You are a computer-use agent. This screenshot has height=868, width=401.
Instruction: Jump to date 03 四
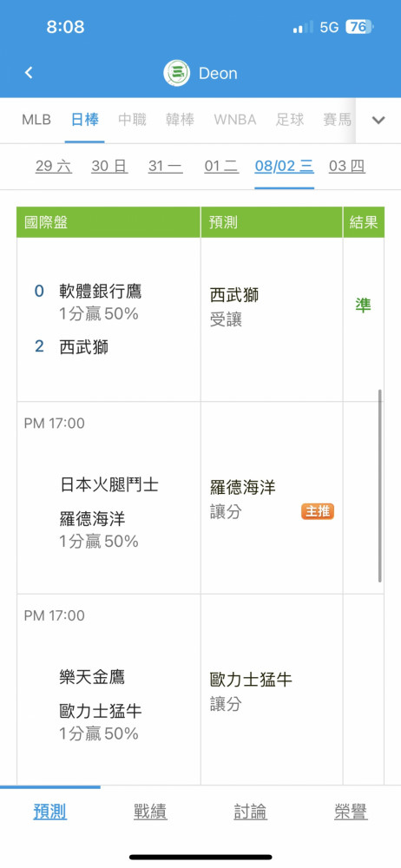tap(346, 166)
